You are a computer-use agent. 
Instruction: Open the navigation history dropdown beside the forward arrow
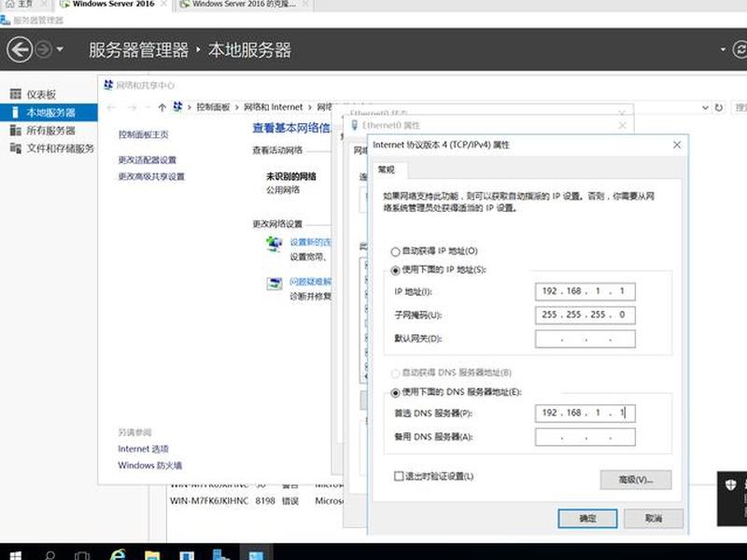coord(60,49)
